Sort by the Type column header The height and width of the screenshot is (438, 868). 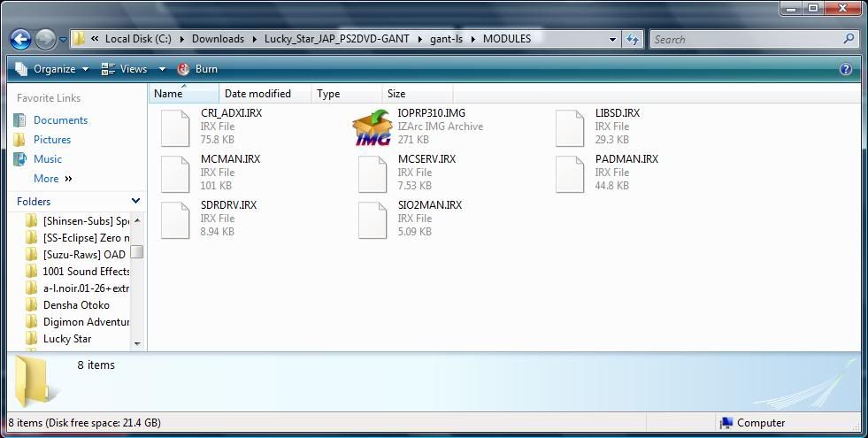click(x=347, y=94)
